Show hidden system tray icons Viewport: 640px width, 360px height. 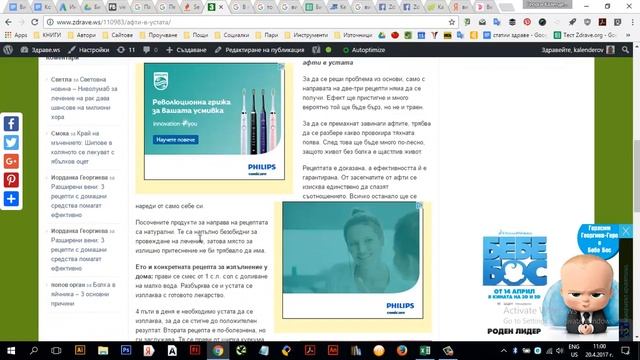pos(504,351)
